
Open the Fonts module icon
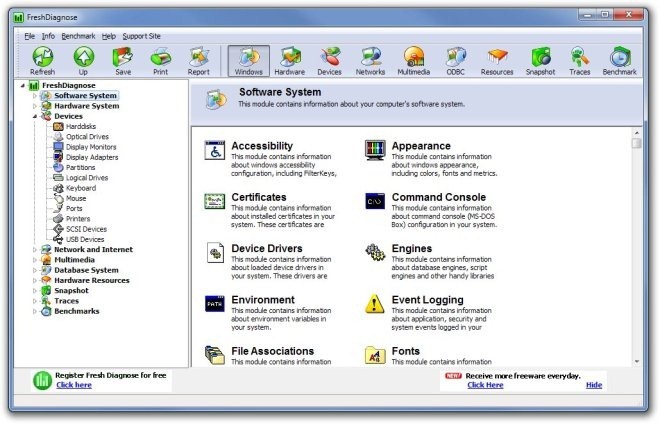[375, 355]
